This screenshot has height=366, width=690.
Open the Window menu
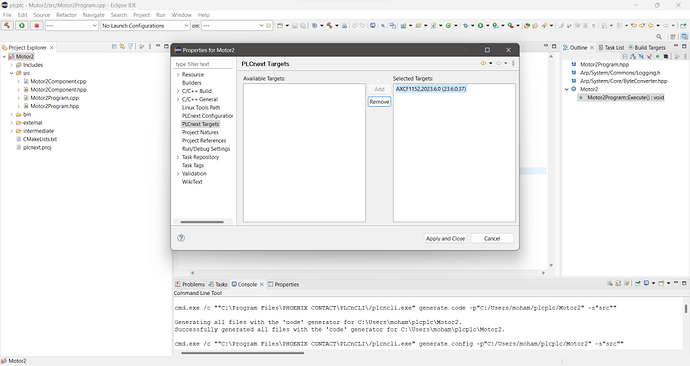[181, 15]
